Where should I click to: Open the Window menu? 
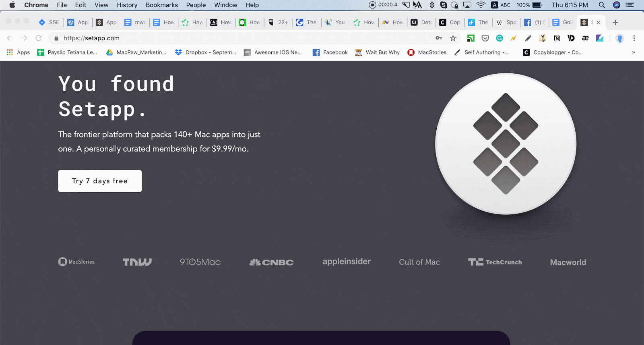[226, 5]
